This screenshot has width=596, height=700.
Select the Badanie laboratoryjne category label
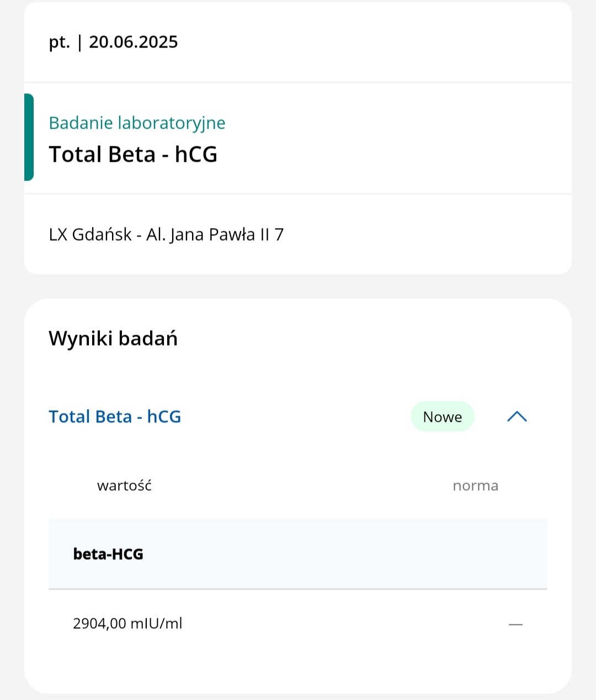tap(137, 123)
